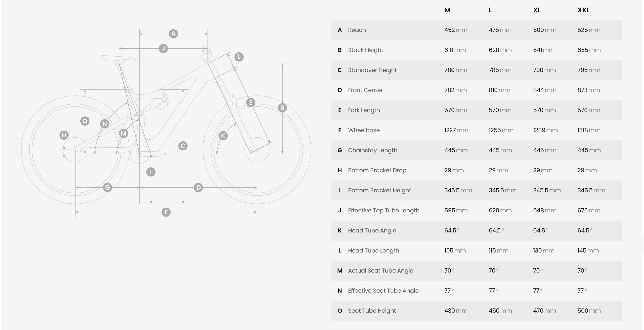Select the circled O seat tube marker
The width and height of the screenshot is (644, 330).
pyautogui.click(x=85, y=121)
